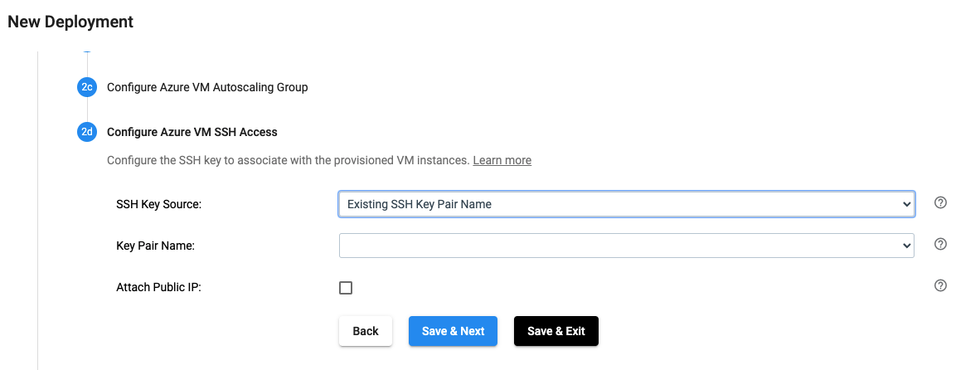
Task: Open the empty Key Pair Name dropdown
Action: (x=627, y=246)
